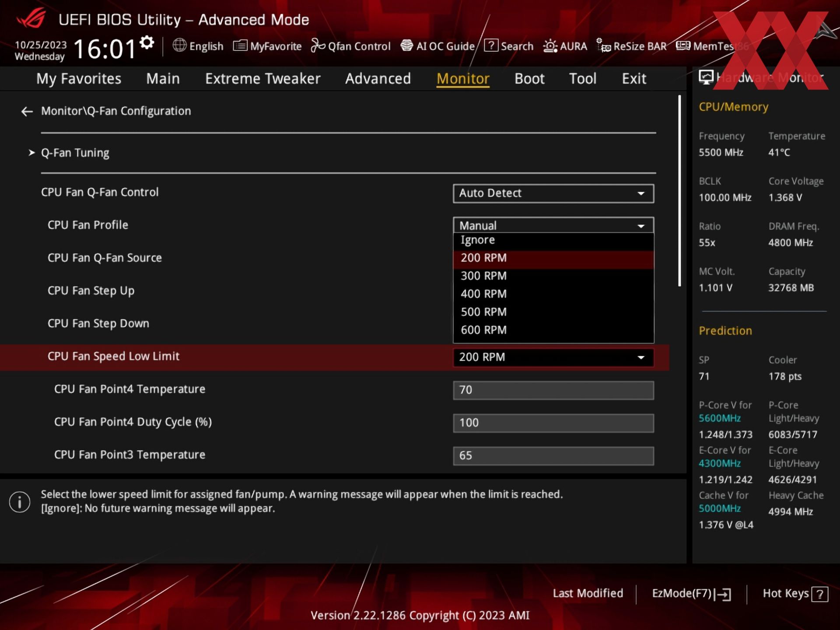This screenshot has height=630, width=840.
Task: Click the Monitor\Q-Fan Configuration breadcrumb
Action: click(116, 111)
